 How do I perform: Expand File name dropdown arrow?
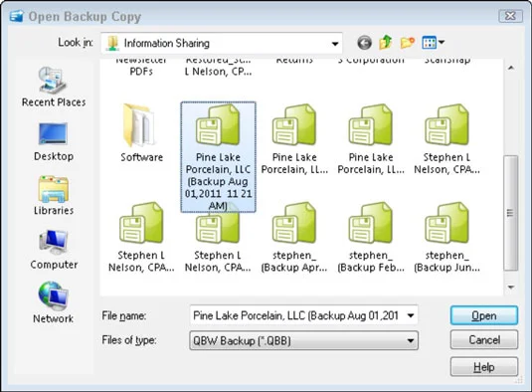point(411,315)
